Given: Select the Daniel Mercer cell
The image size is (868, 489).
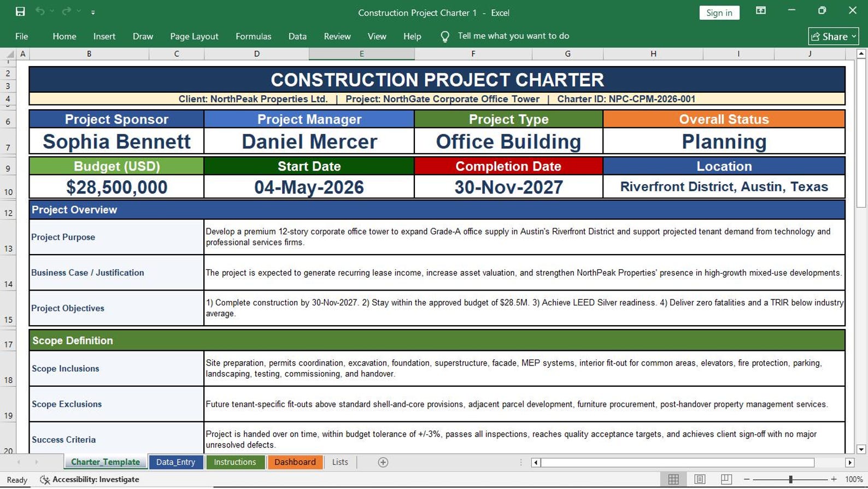Looking at the screenshot, I should 309,142.
